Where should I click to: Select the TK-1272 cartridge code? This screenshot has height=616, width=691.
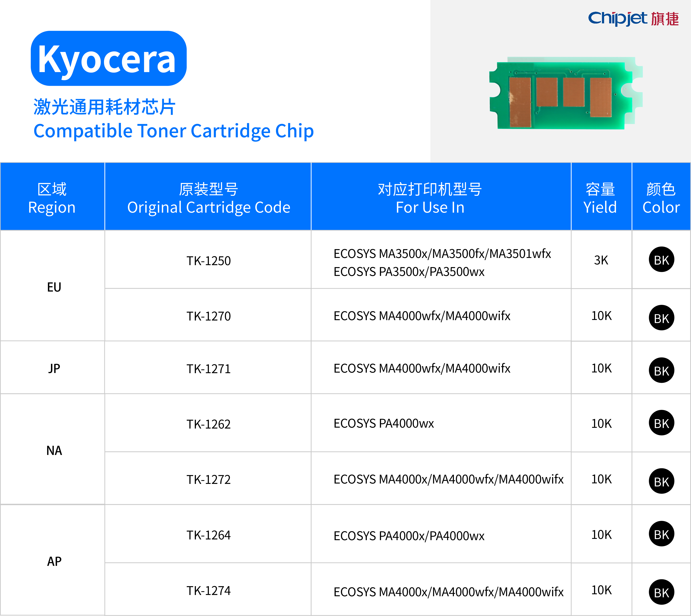[x=208, y=480]
